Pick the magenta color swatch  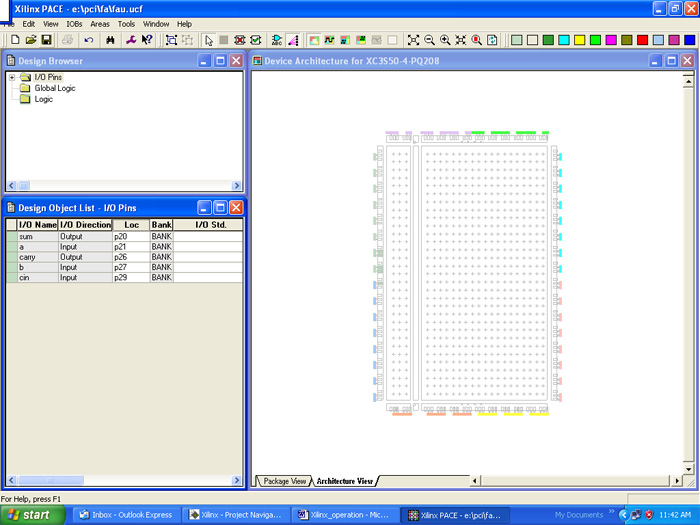point(611,40)
